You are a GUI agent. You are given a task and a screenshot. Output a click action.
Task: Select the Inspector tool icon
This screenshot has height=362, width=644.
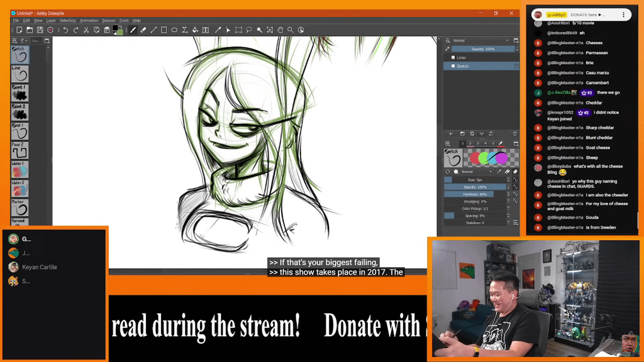pos(301,30)
